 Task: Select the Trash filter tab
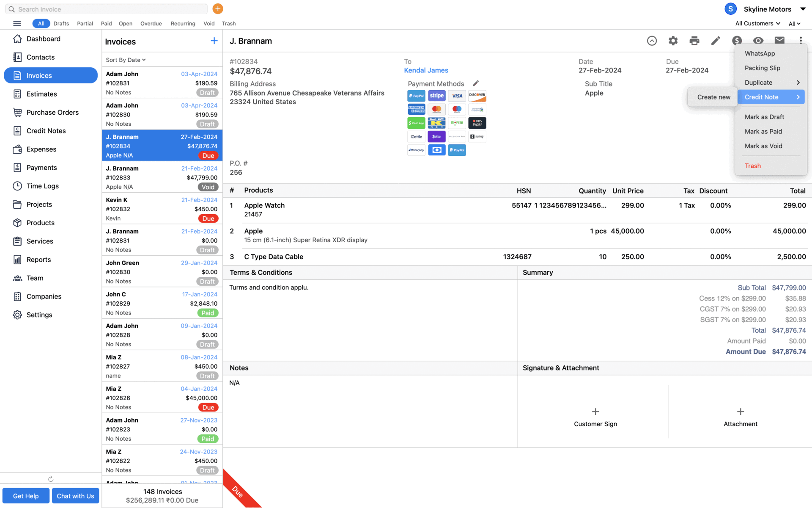point(229,24)
